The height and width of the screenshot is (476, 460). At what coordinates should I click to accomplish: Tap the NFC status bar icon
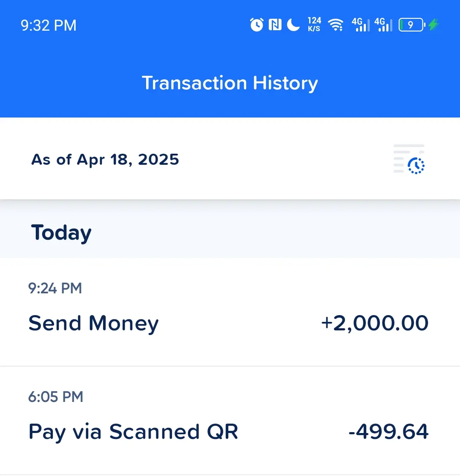click(x=275, y=25)
